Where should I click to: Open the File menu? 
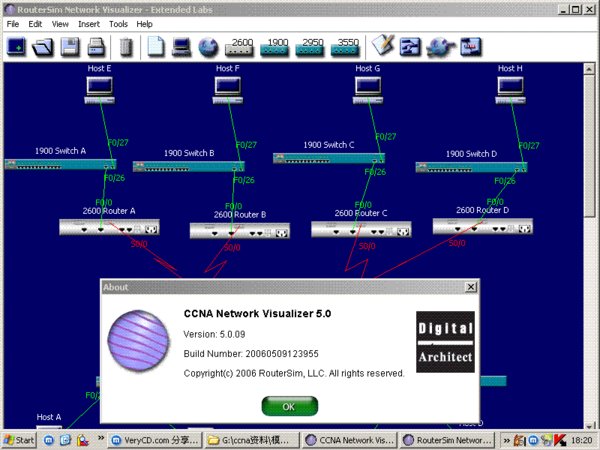[x=13, y=23]
